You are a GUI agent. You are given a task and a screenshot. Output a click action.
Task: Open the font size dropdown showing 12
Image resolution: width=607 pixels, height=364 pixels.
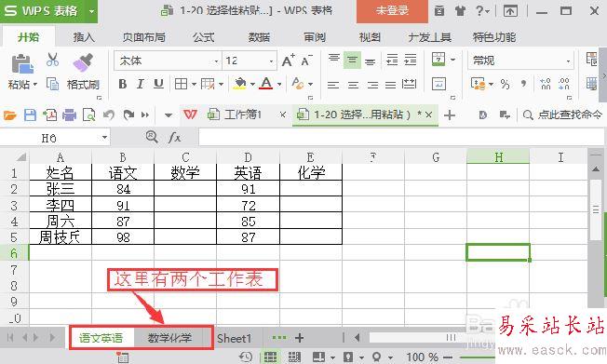(x=271, y=61)
